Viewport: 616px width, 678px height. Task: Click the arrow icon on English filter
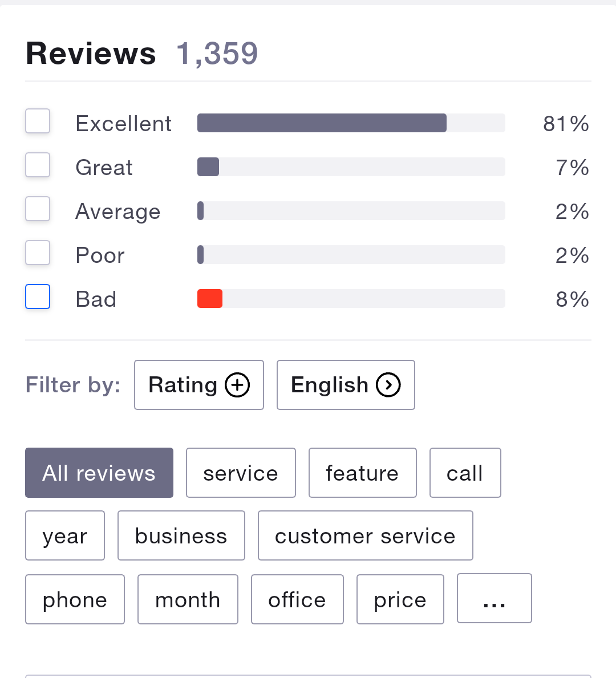coord(388,385)
